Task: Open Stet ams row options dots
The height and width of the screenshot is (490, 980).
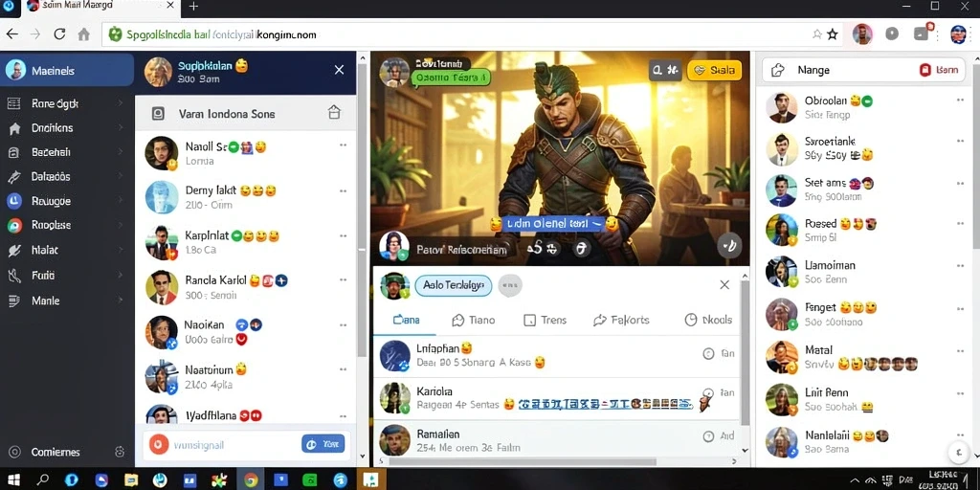Action: (960, 183)
